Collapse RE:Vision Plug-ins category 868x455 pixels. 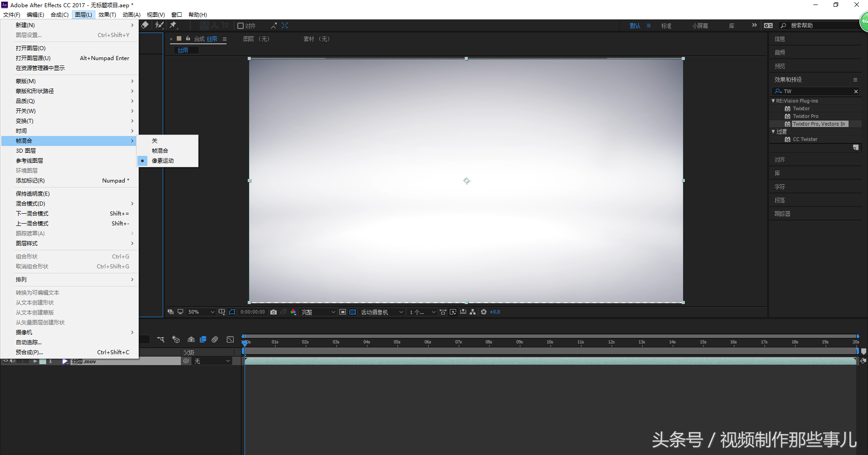point(773,101)
